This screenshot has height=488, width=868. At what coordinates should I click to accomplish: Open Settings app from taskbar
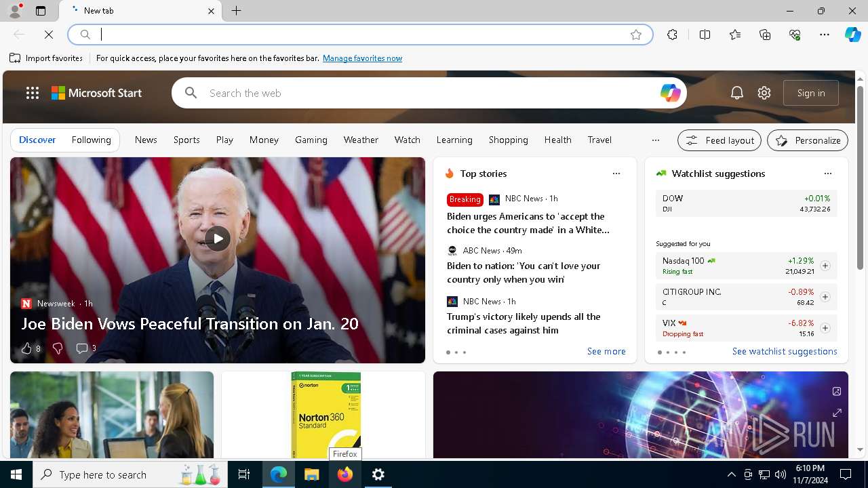pos(378,474)
